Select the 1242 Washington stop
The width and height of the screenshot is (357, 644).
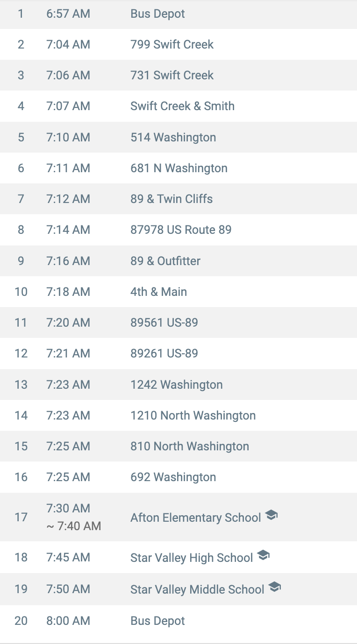pos(176,385)
